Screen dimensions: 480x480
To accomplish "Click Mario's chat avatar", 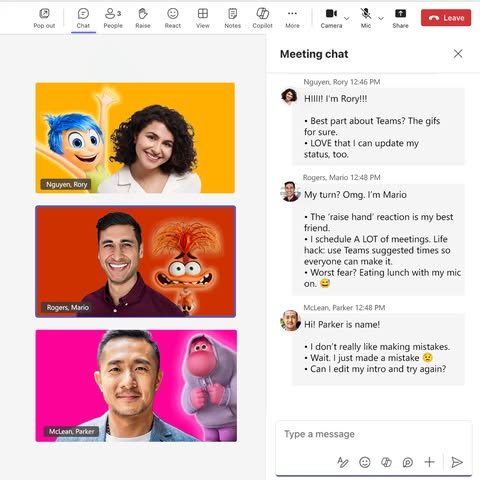I will coord(290,191).
